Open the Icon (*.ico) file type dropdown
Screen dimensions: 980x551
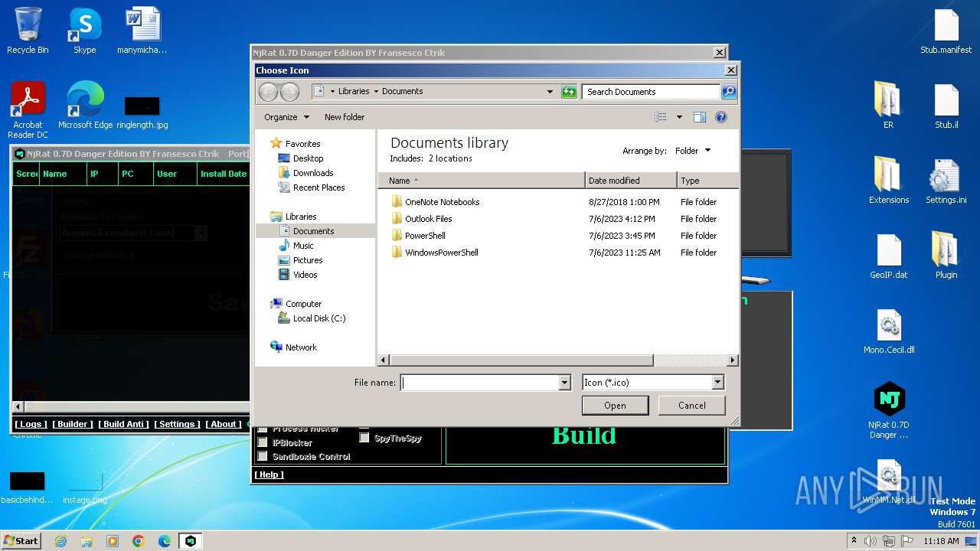tap(717, 382)
